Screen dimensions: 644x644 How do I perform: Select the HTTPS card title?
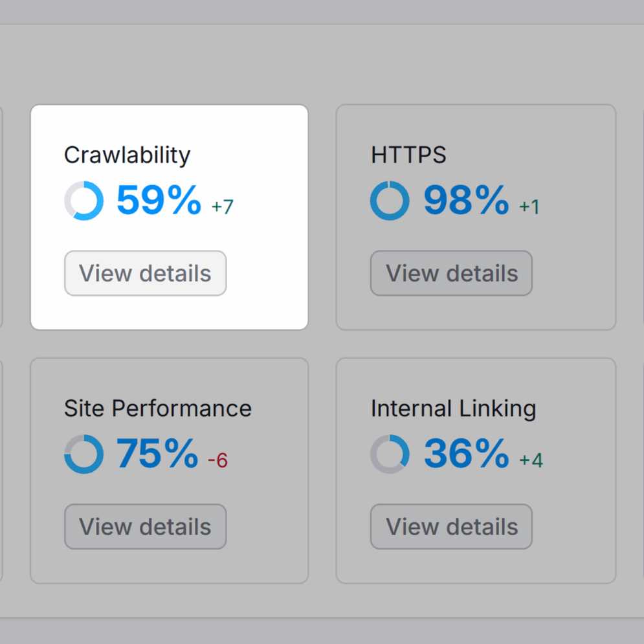coord(408,155)
